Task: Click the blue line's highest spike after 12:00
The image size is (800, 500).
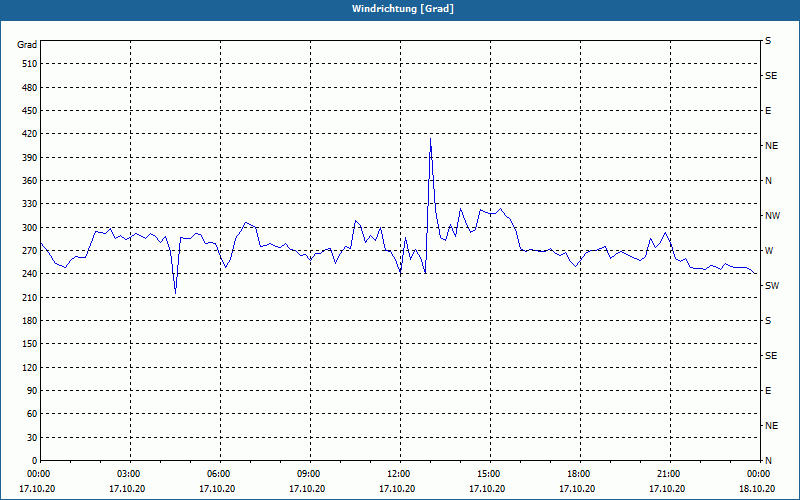Action: pos(431,139)
